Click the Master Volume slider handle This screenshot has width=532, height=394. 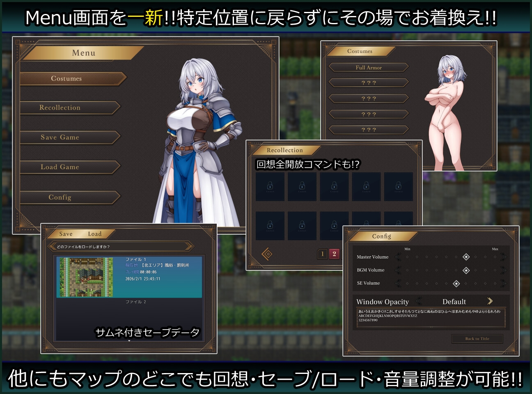coord(466,257)
